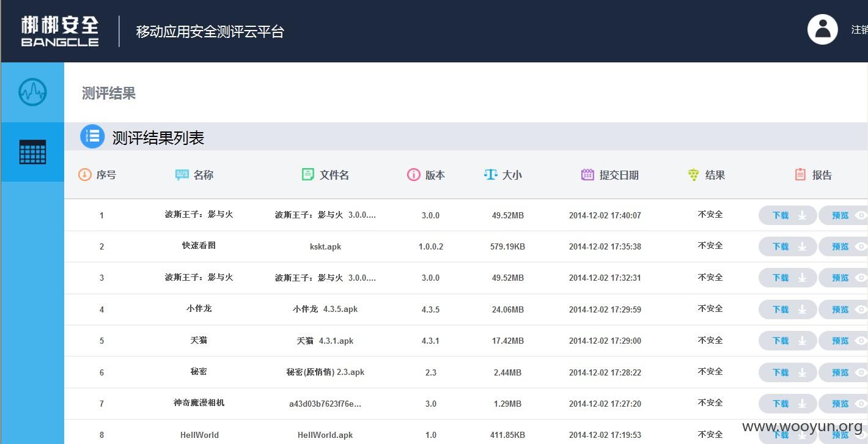This screenshot has height=444, width=868.
Task: Download report for 天猫
Action: (787, 341)
